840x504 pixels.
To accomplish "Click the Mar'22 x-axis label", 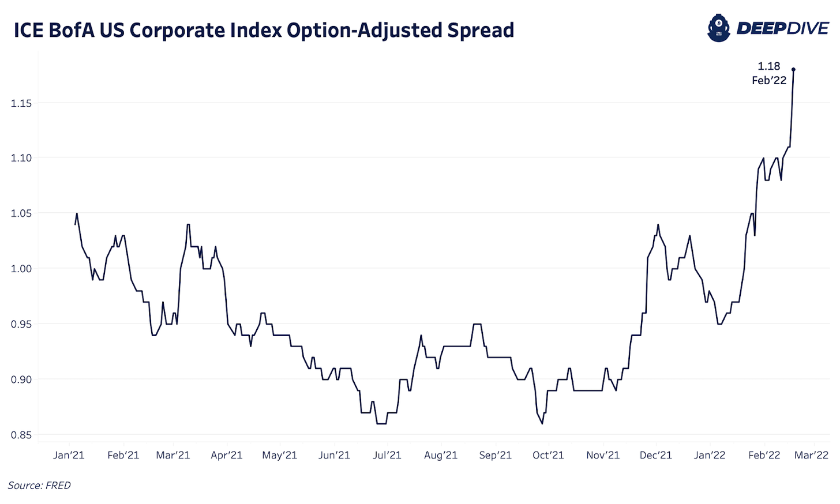I will [x=811, y=455].
